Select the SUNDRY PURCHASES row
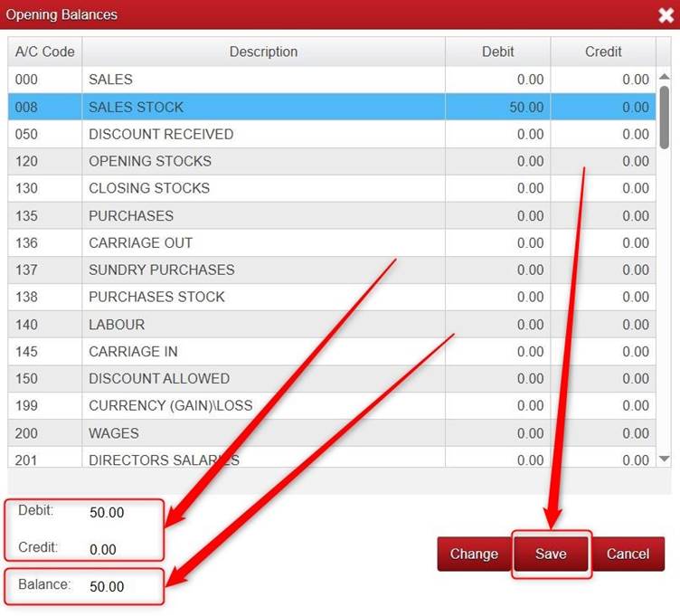 332,270
